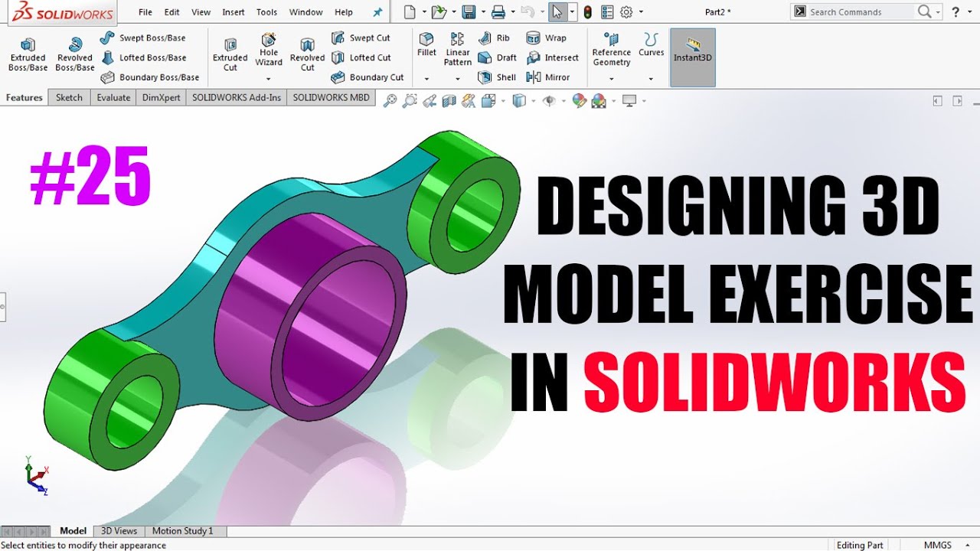Switch to the DimXpert tab
The width and height of the screenshot is (980, 551).
[161, 97]
